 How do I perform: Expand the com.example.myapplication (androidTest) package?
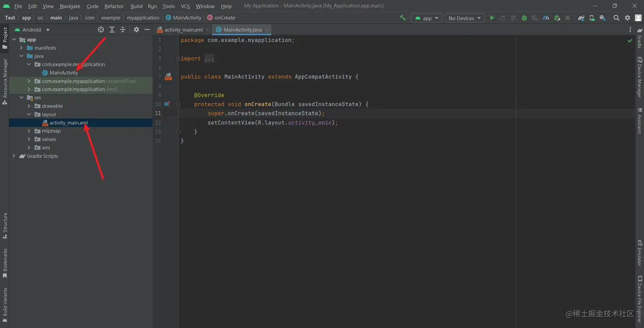click(29, 81)
